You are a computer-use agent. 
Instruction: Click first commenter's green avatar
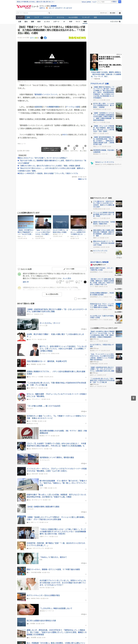(19, 274)
